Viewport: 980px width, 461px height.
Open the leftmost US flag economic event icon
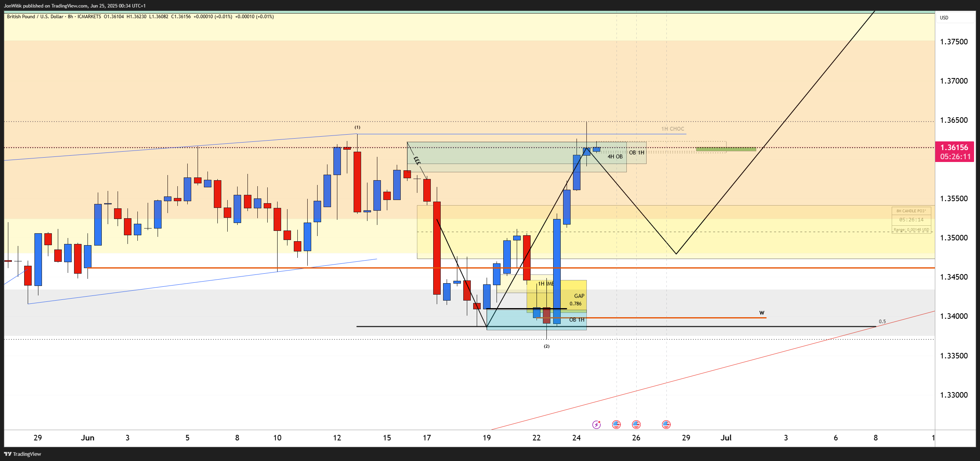coord(617,425)
